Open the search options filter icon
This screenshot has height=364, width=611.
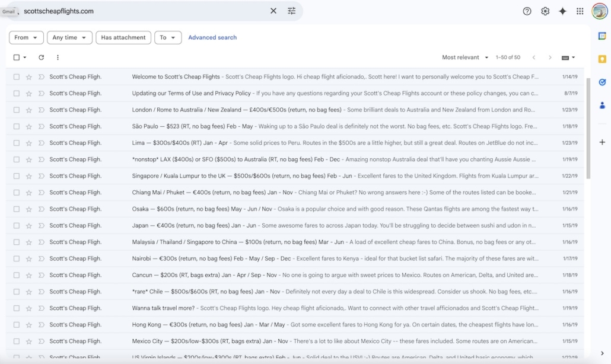click(x=291, y=11)
